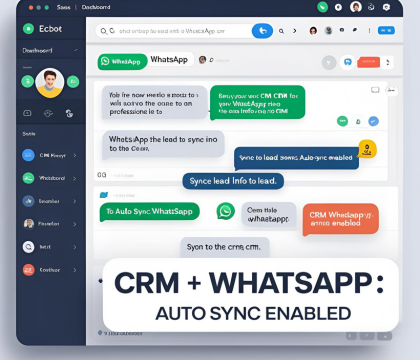420x360 pixels.
Task: Select the white WhatsApp tab
Action: pyautogui.click(x=169, y=60)
